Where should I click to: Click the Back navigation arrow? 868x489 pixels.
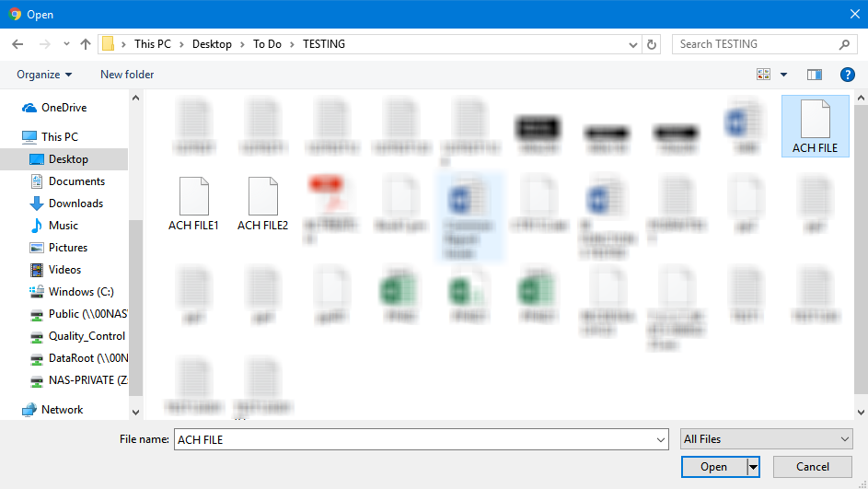(17, 44)
